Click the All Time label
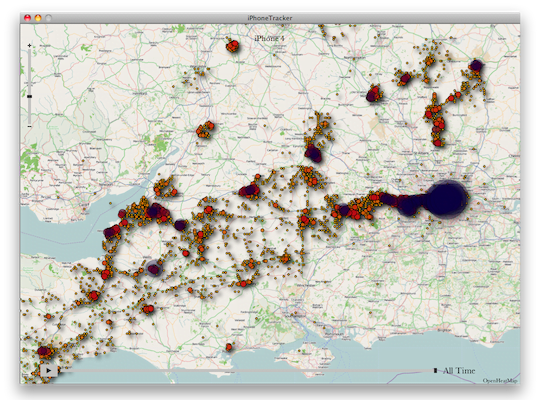540x400 pixels. point(459,371)
